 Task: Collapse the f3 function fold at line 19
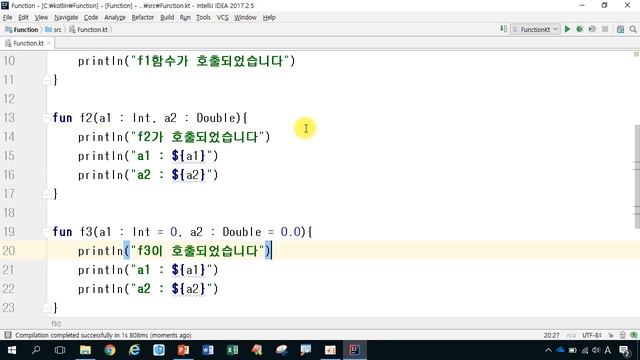tap(46, 232)
